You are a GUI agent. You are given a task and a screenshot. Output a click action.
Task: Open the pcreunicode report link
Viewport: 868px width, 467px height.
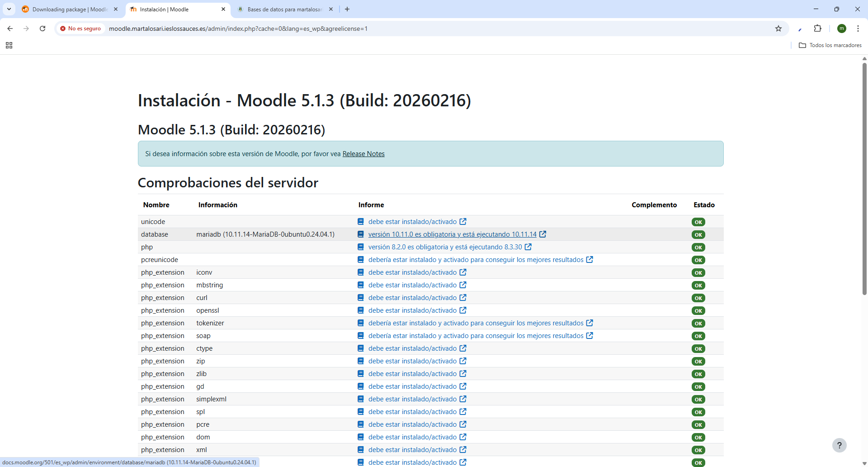click(x=476, y=260)
